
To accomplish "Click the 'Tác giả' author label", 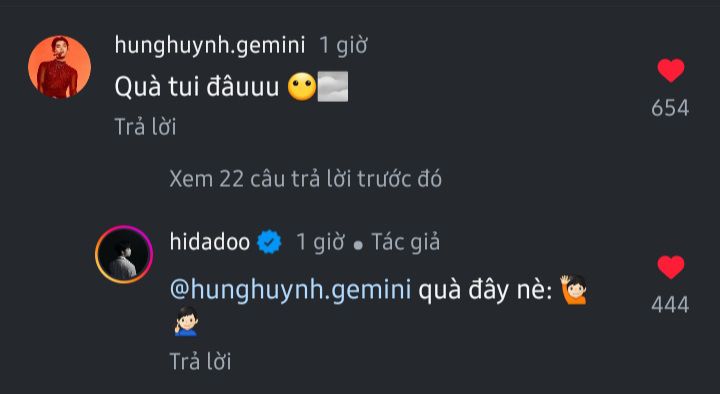I will pos(405,242).
